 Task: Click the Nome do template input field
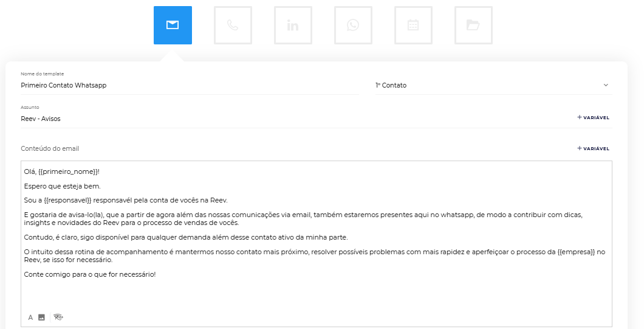[190, 85]
